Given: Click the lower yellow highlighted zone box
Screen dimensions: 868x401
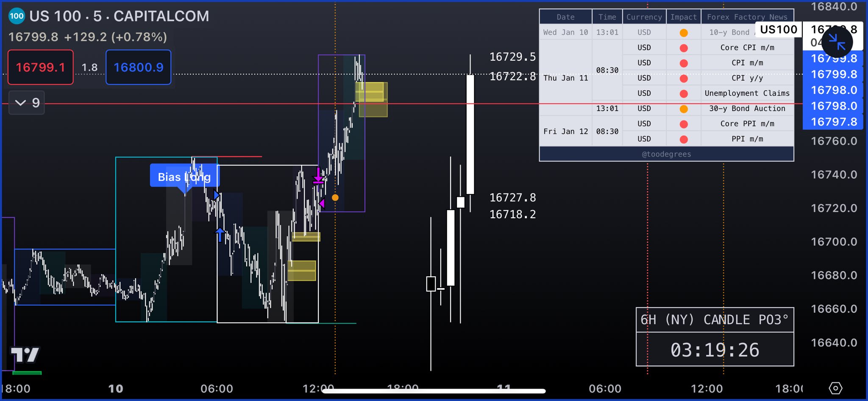Looking at the screenshot, I should point(302,271).
